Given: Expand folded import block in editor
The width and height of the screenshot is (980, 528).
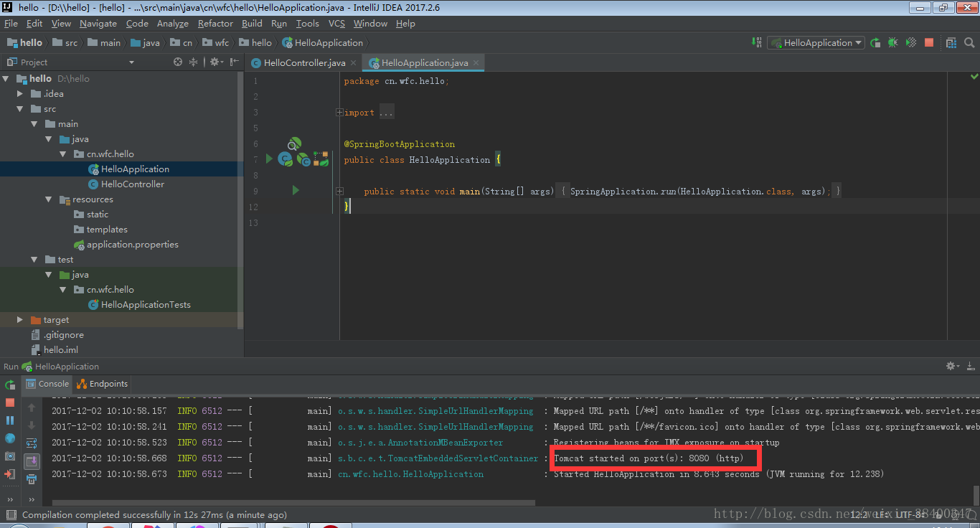Looking at the screenshot, I should point(339,113).
